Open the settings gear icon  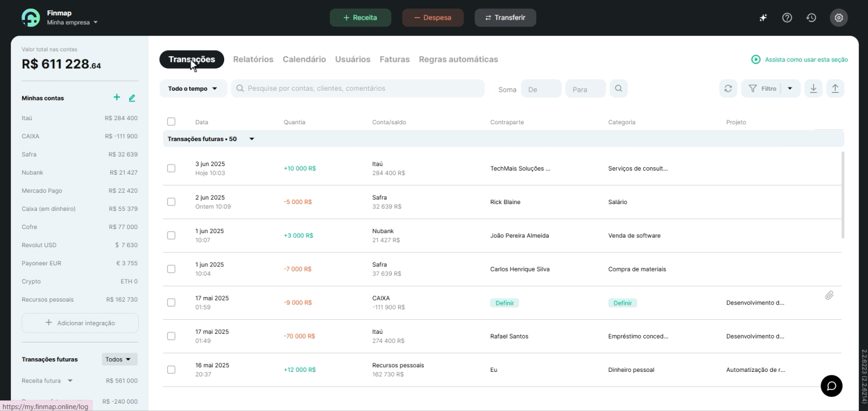pyautogui.click(x=839, y=18)
